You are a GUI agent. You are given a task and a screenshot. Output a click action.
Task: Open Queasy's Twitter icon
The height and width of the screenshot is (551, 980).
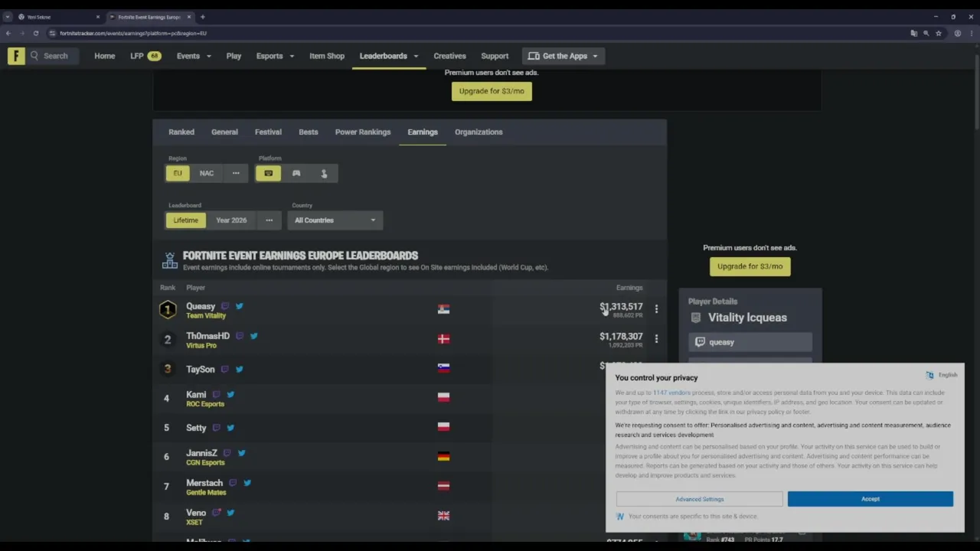pyautogui.click(x=240, y=306)
